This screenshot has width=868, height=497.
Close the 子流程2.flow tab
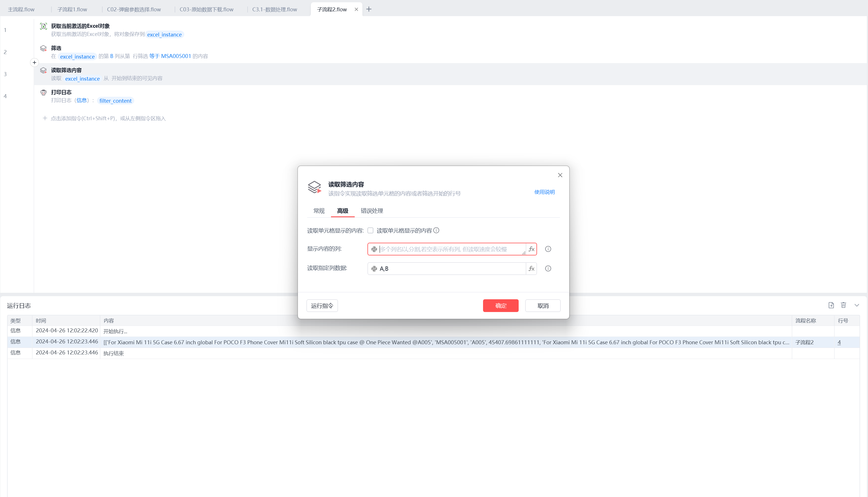[x=356, y=9]
